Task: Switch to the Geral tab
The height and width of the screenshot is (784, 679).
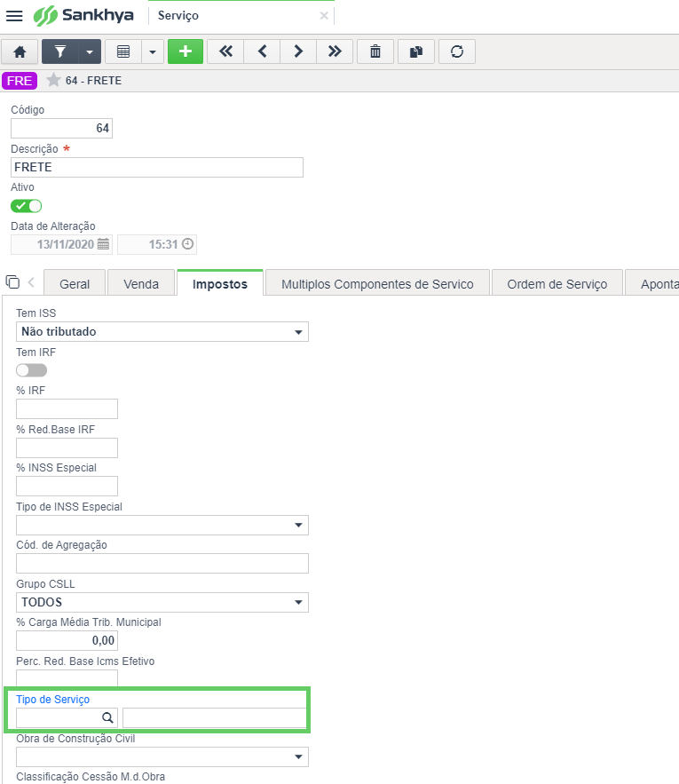Action: [75, 284]
